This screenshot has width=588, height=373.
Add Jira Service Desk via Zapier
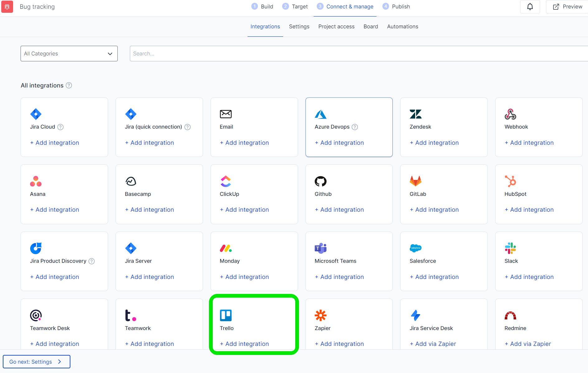(433, 344)
